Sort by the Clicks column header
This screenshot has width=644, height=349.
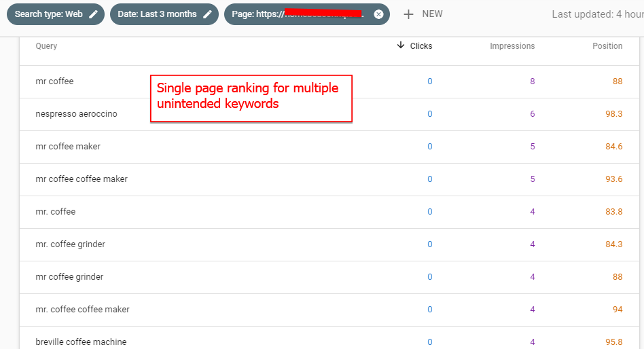pyautogui.click(x=421, y=46)
